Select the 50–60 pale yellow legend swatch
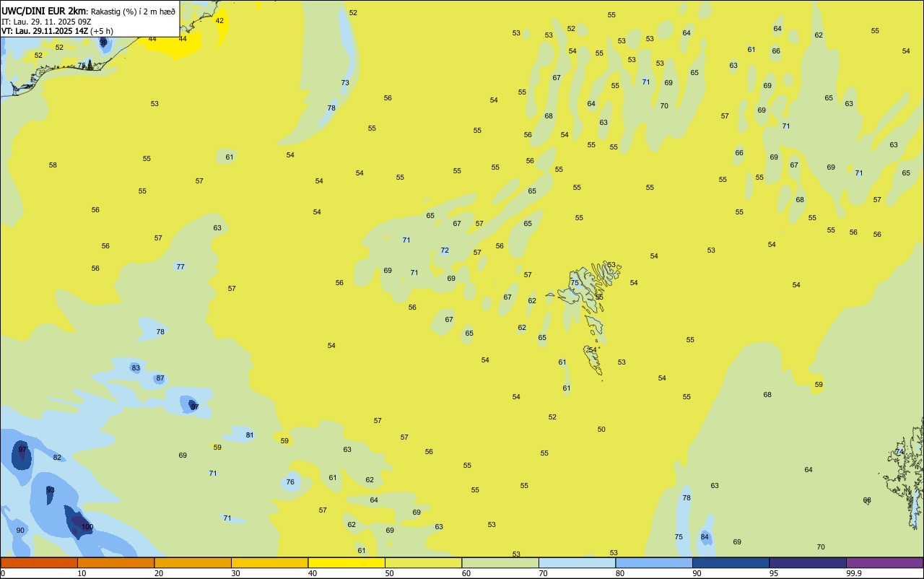 pyautogui.click(x=423, y=562)
